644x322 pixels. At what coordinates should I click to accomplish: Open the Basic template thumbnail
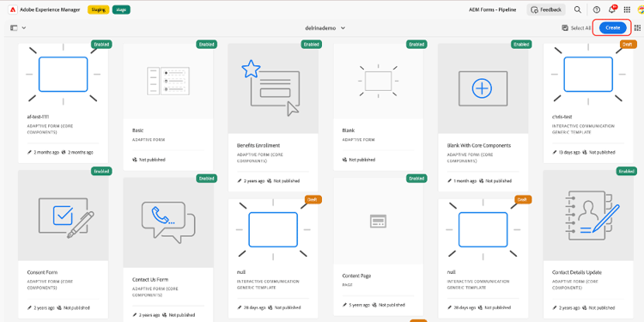click(168, 82)
